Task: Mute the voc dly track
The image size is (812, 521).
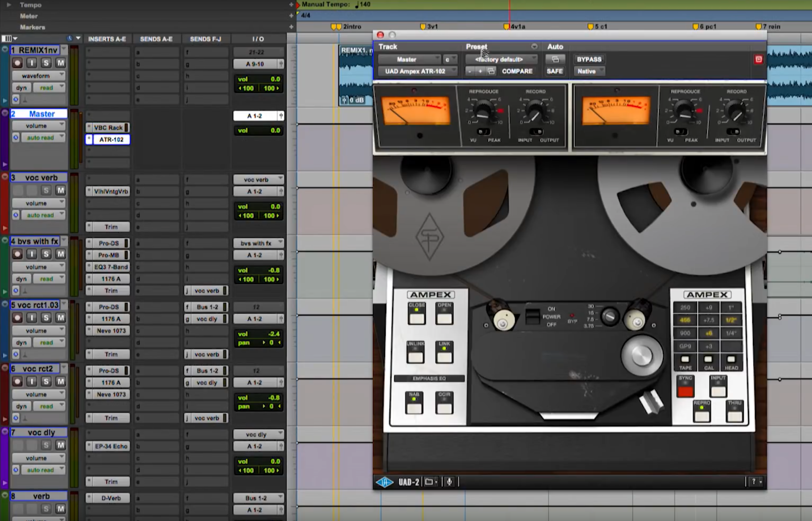Action: [61, 445]
